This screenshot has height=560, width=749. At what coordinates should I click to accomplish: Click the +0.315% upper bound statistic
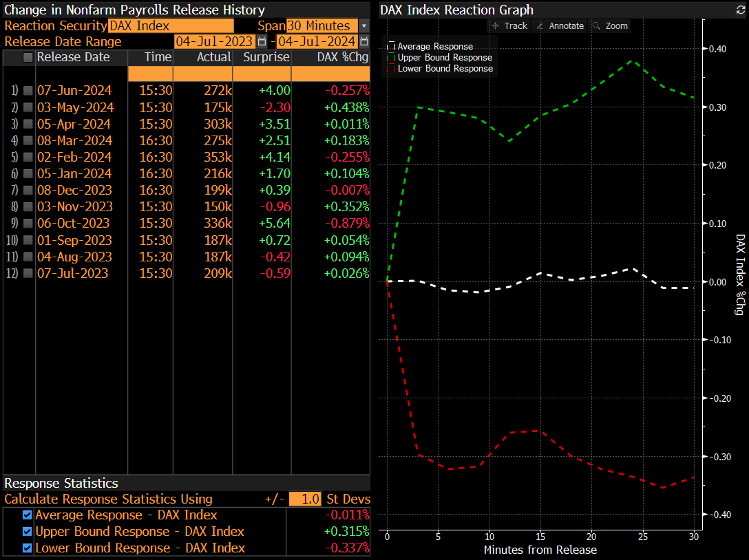pyautogui.click(x=347, y=531)
